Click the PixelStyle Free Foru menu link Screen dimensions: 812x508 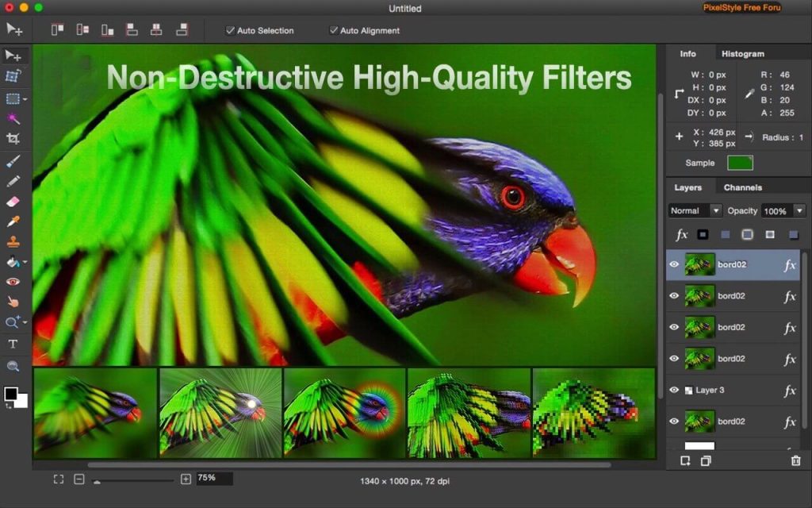point(742,7)
